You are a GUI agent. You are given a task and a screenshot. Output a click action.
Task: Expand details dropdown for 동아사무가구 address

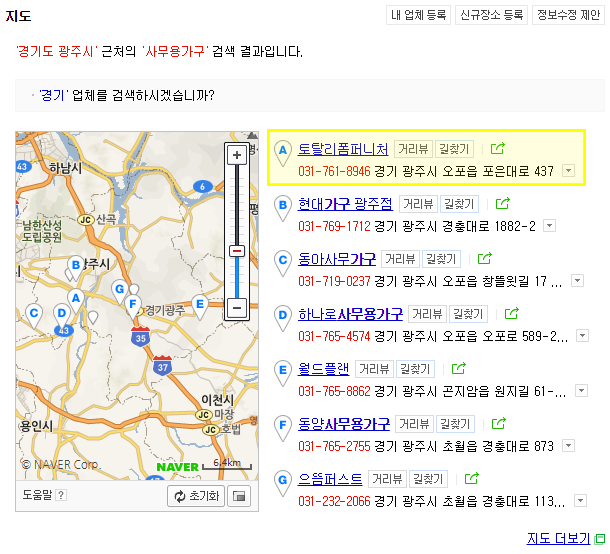(x=578, y=281)
